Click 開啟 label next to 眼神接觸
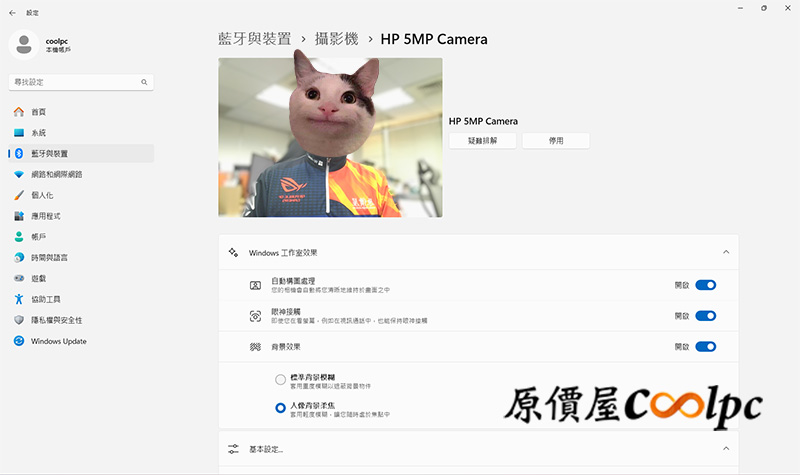Image resolution: width=800 pixels, height=475 pixels. pos(682,316)
